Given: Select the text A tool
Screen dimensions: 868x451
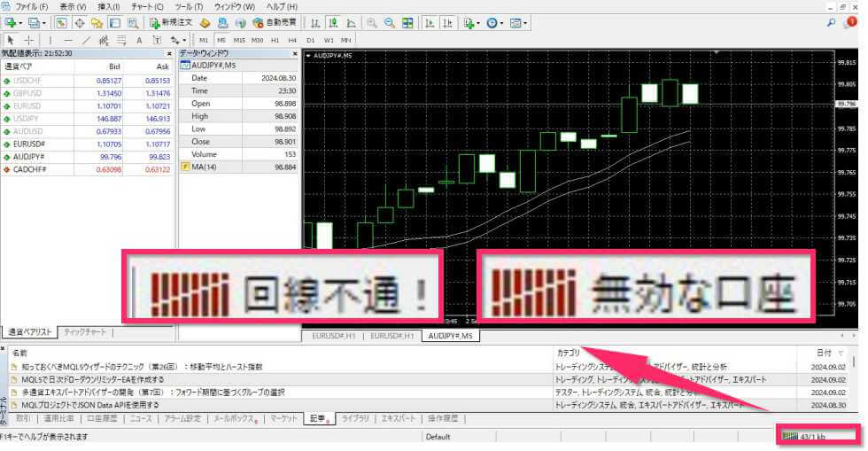Looking at the screenshot, I should click(x=139, y=40).
